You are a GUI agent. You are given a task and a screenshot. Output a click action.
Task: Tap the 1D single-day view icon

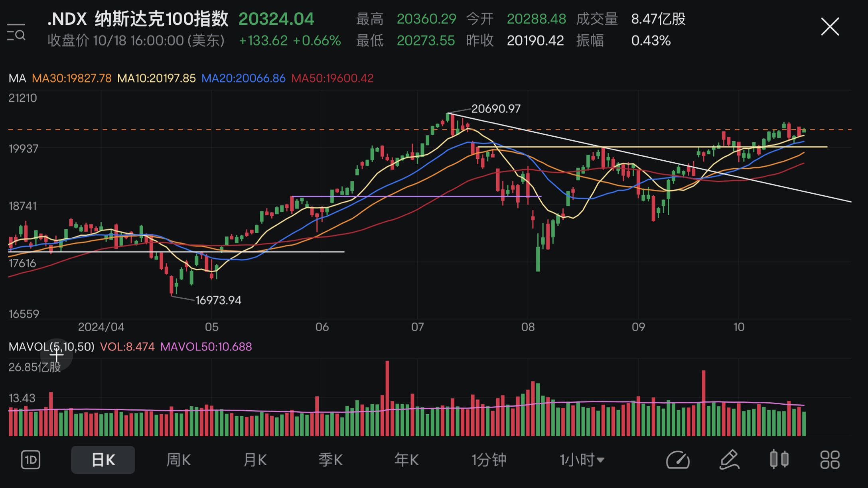[31, 460]
